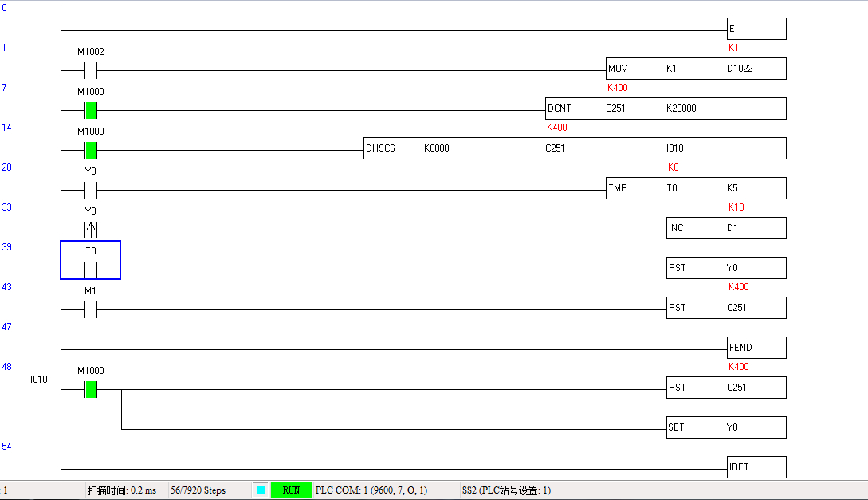Select the EI instruction box
Screen dimensions: 868x500
pos(756,29)
